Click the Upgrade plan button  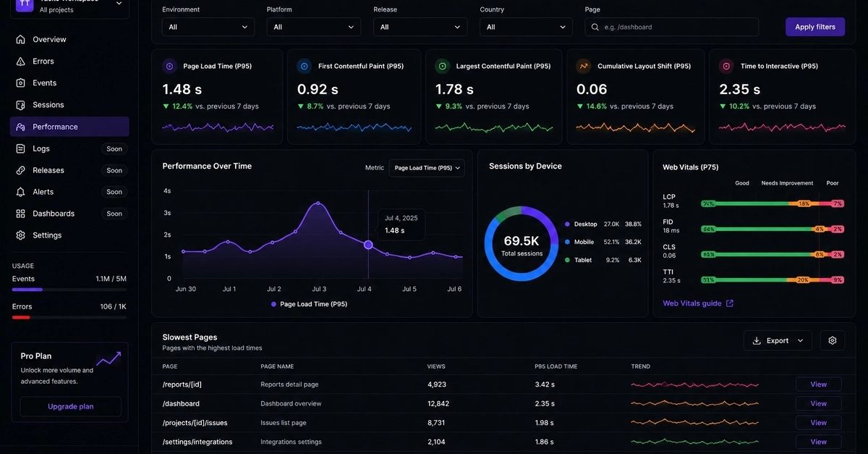tap(71, 406)
